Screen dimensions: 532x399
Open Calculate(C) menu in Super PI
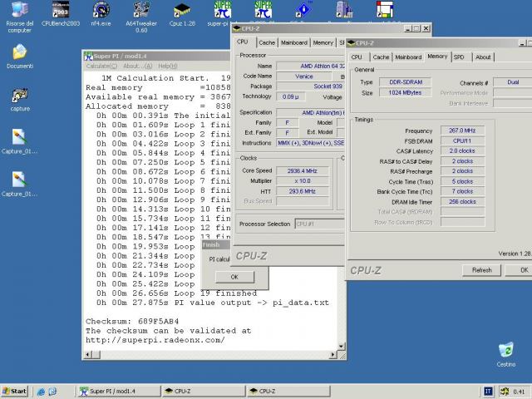(x=101, y=66)
